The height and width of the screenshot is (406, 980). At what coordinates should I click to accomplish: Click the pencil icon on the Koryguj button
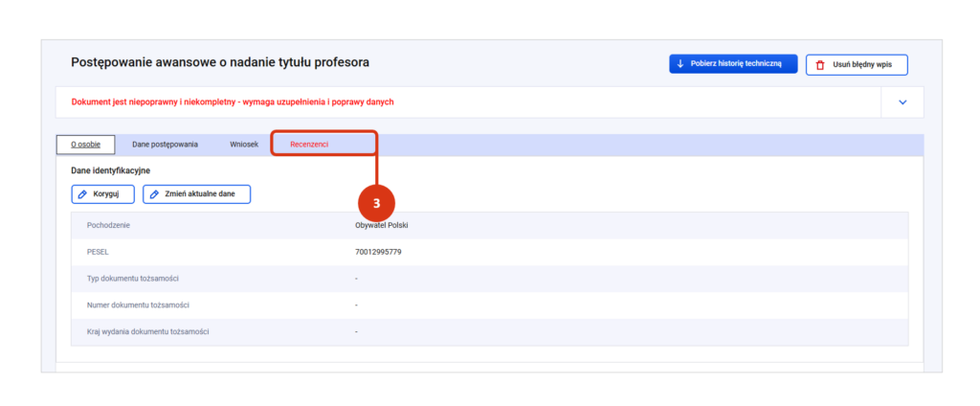point(83,194)
